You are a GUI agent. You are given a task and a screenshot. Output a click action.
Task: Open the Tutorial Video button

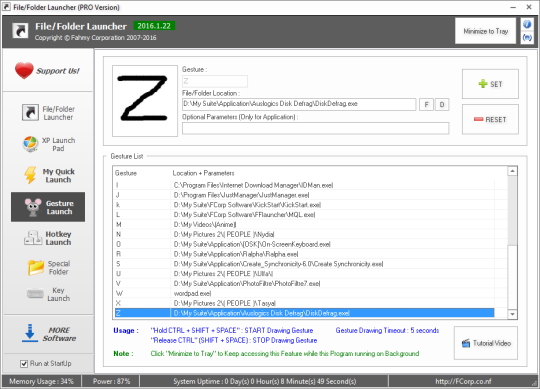(486, 343)
